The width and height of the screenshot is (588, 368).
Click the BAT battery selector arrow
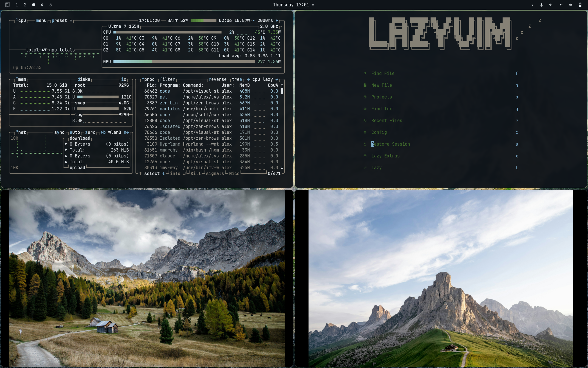177,20
